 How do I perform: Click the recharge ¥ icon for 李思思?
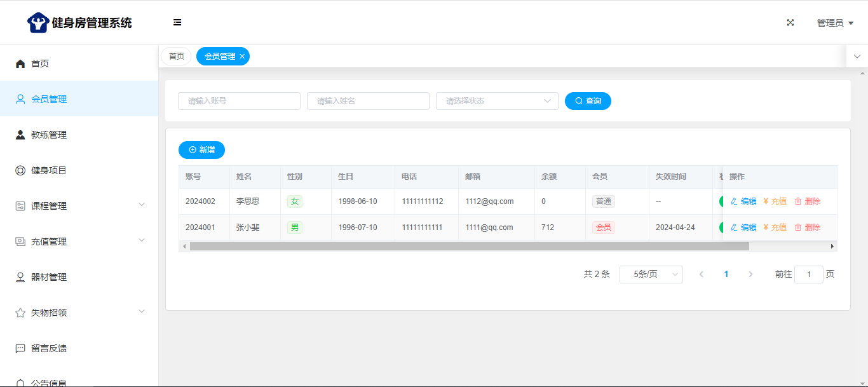(x=766, y=201)
